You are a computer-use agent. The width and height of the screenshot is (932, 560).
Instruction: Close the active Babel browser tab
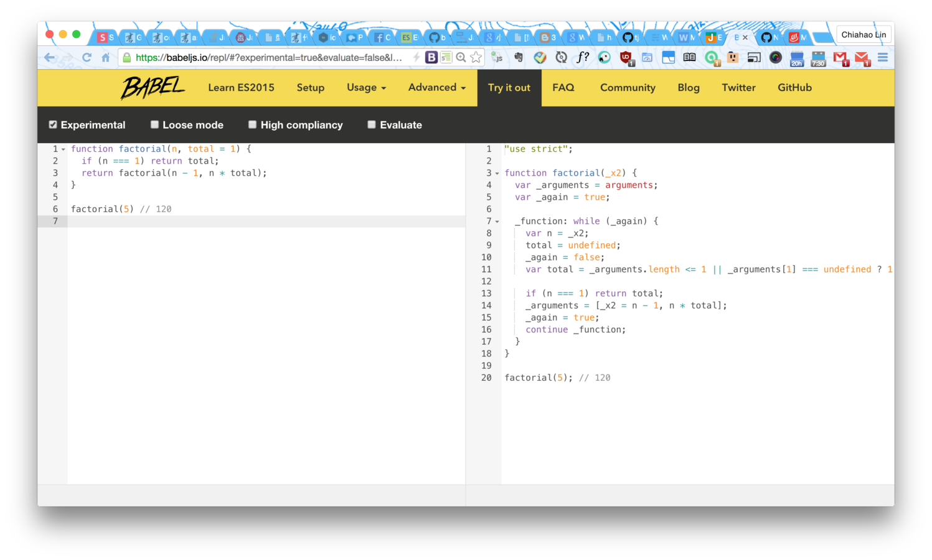click(x=745, y=37)
